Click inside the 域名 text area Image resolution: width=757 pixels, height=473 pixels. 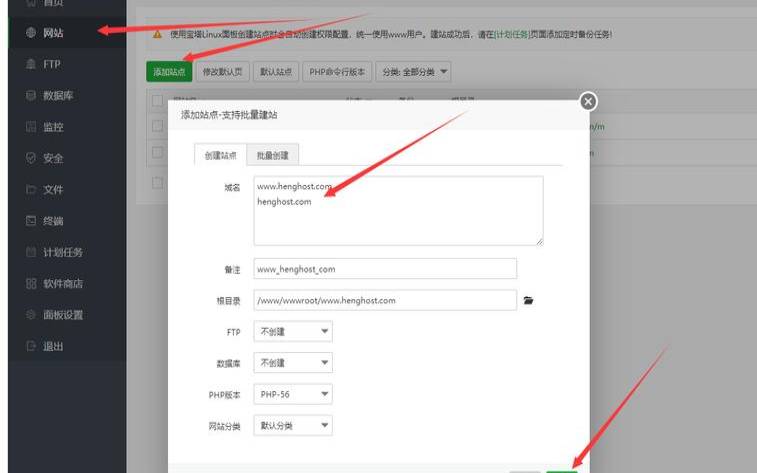398,211
